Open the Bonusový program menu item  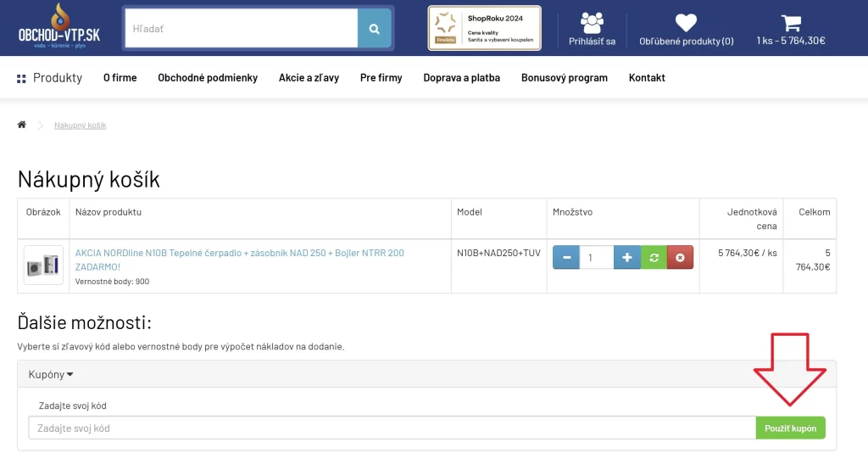tap(564, 78)
